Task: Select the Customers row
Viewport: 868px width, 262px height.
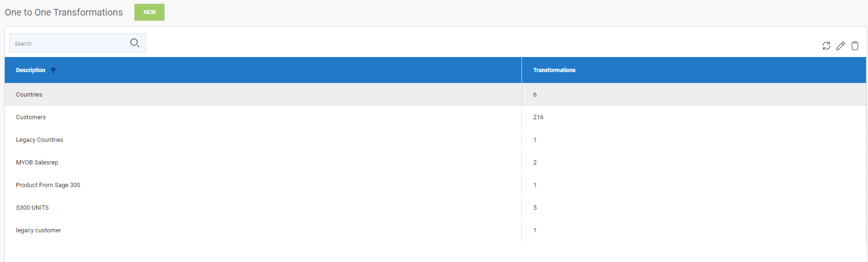Action: (x=31, y=117)
